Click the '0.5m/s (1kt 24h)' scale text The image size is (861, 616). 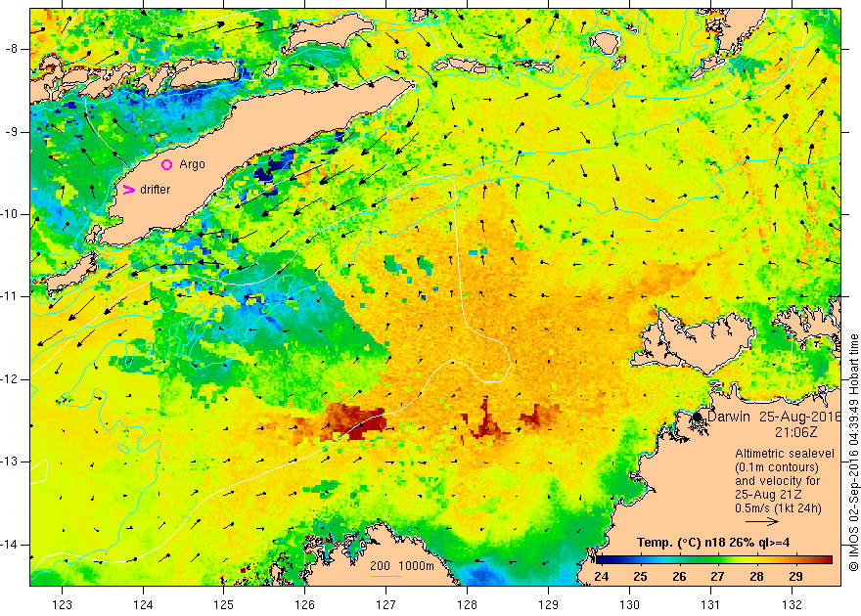(x=778, y=508)
